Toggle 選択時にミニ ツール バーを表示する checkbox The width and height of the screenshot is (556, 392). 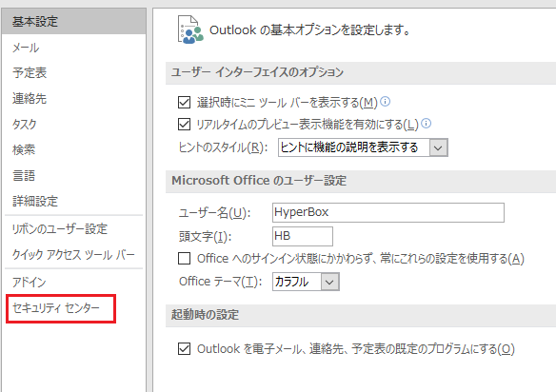(184, 103)
